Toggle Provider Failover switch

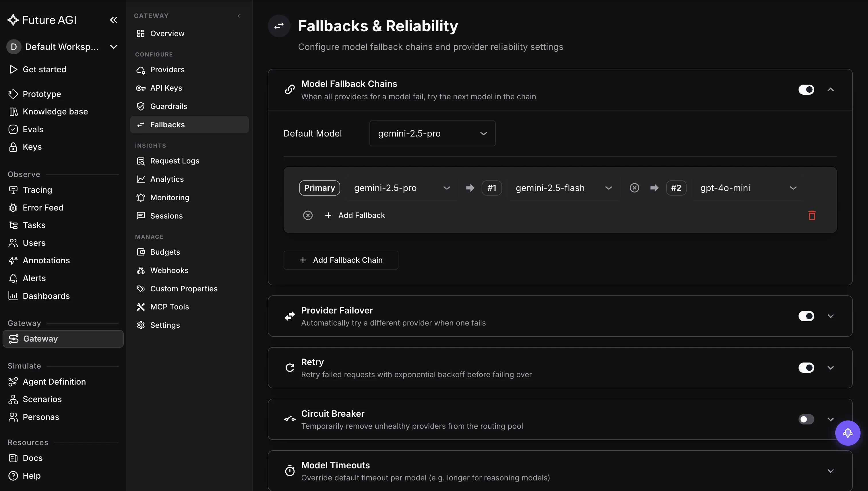(806, 316)
